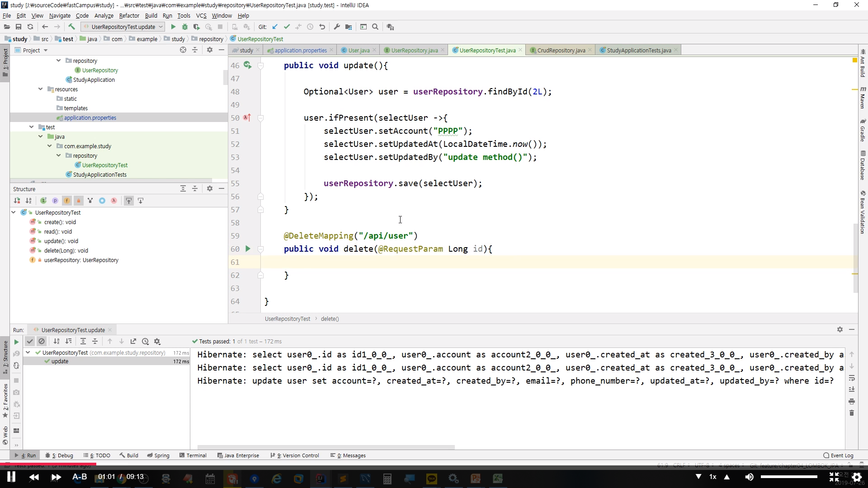Screen dimensions: 868x488
Task: Switch to the User.java editor tab
Action: [x=359, y=50]
